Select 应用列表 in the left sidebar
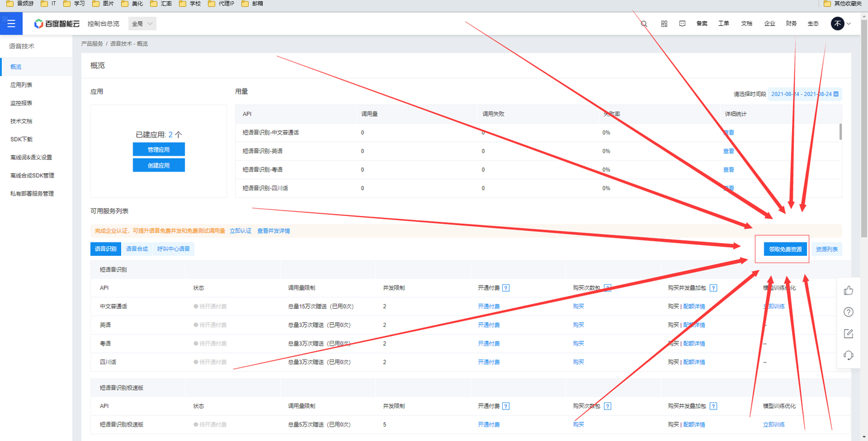 [x=22, y=85]
